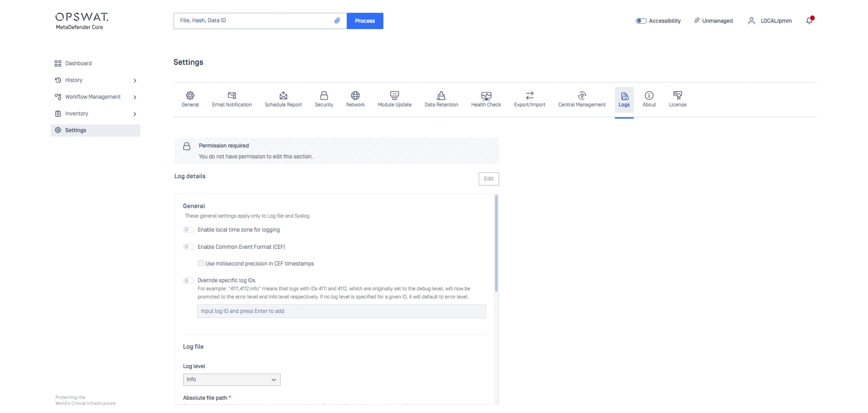
Task: Open Central Management settings icon
Action: pos(582,96)
